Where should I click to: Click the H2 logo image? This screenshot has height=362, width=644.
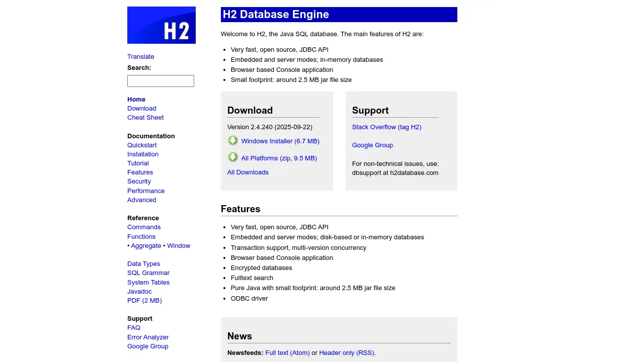[x=162, y=25]
